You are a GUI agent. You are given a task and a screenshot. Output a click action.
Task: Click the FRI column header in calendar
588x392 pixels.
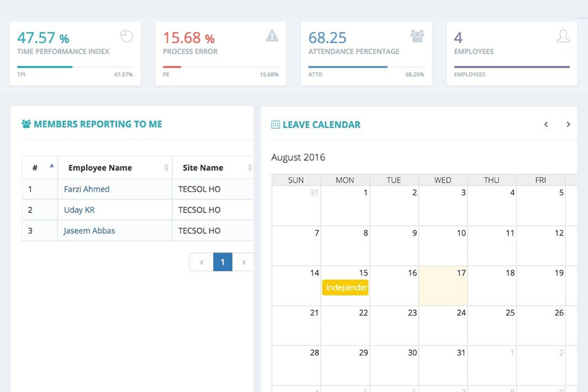click(540, 180)
